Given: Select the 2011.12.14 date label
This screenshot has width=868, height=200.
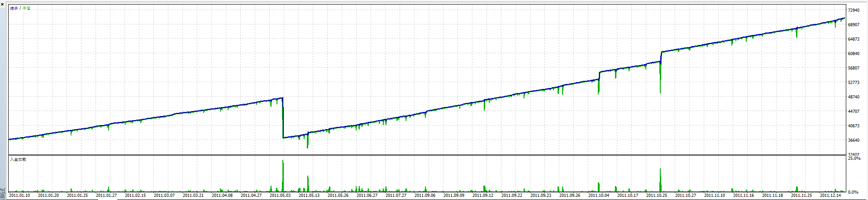Looking at the screenshot, I should click(830, 195).
